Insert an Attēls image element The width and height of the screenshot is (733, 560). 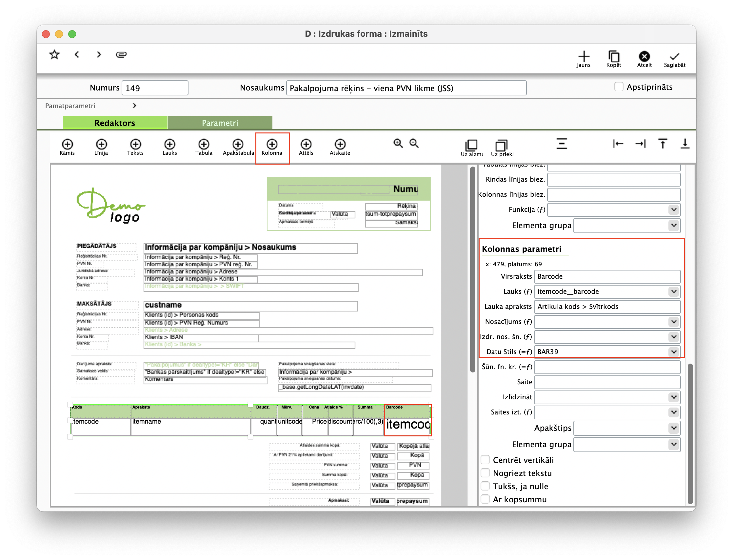[306, 144]
